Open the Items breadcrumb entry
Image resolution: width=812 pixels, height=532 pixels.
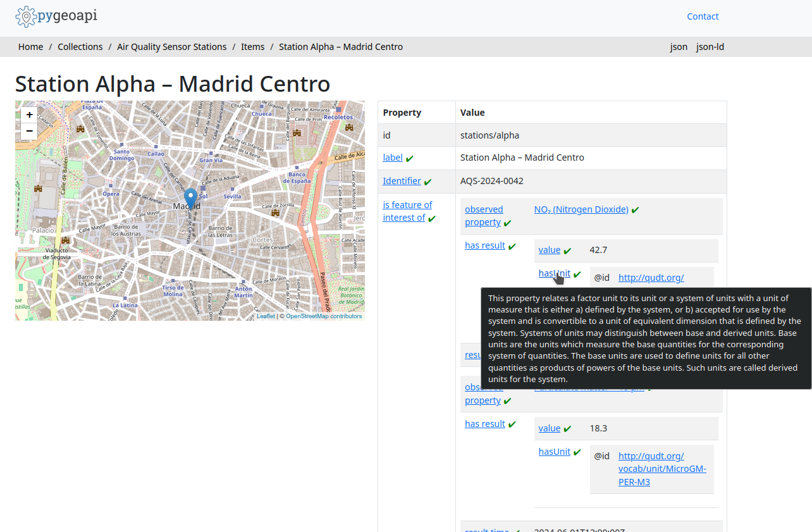click(x=252, y=46)
